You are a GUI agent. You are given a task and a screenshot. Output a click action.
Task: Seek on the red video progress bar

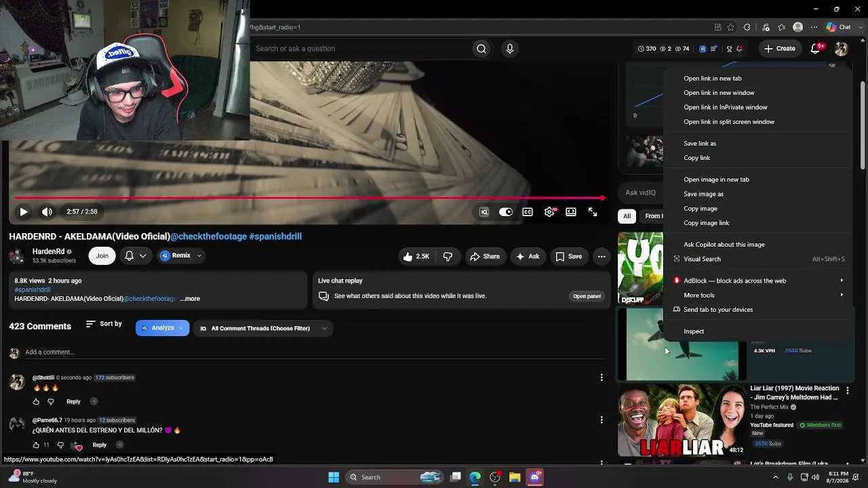point(309,198)
